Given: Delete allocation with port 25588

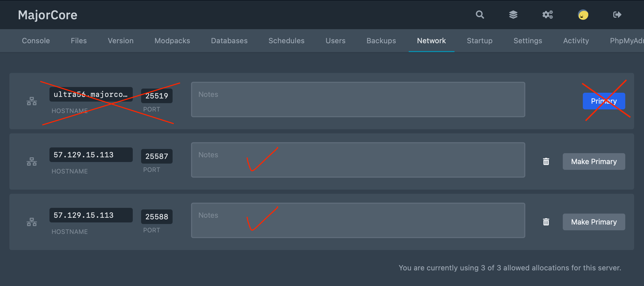Looking at the screenshot, I should pos(546,222).
